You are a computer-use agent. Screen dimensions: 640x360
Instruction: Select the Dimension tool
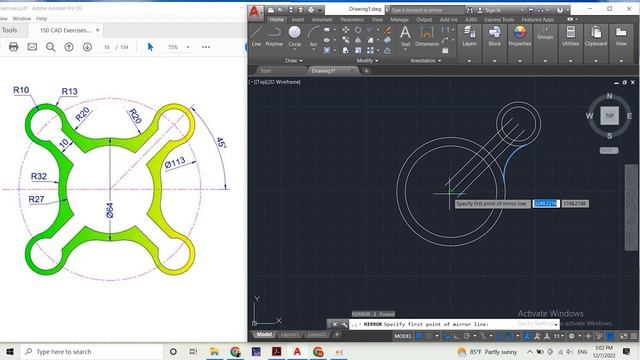click(427, 36)
